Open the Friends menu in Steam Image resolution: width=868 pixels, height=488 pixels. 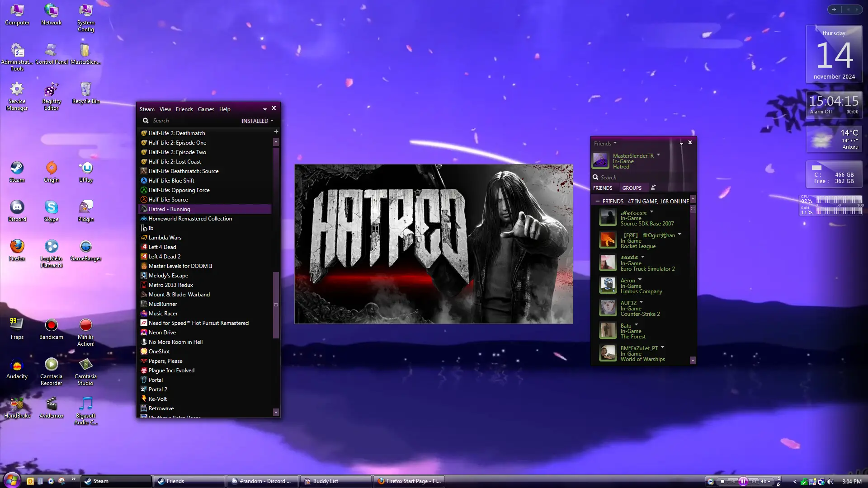[x=184, y=109]
